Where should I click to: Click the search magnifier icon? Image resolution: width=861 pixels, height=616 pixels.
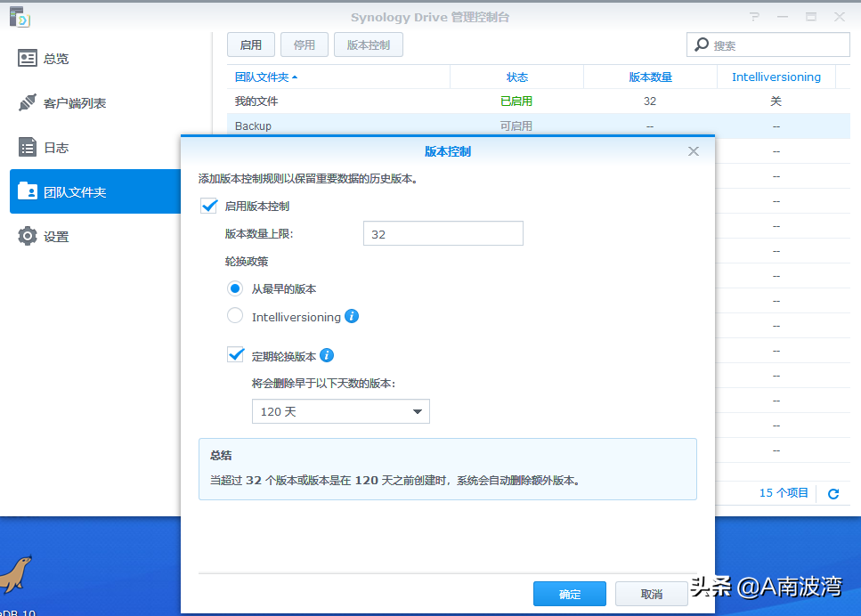[702, 45]
